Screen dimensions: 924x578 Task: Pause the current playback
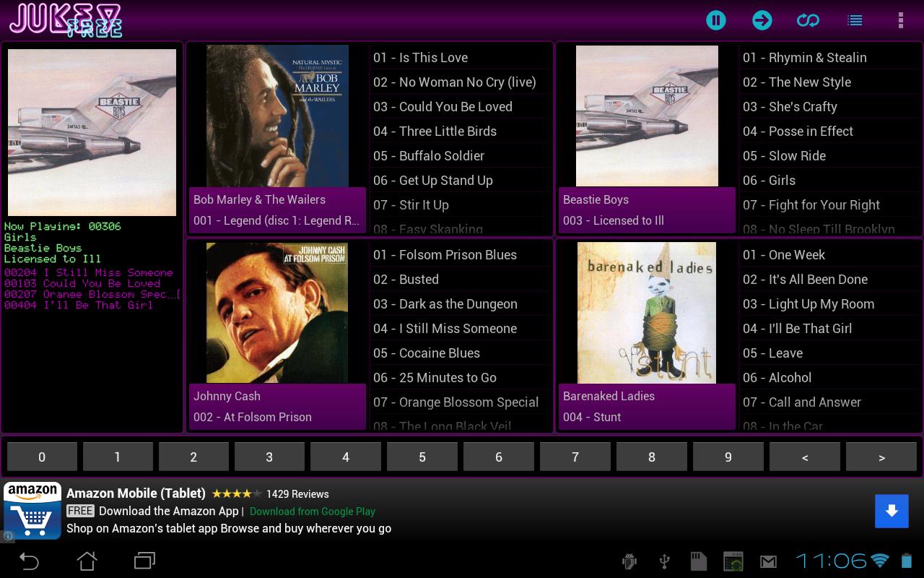(715, 20)
